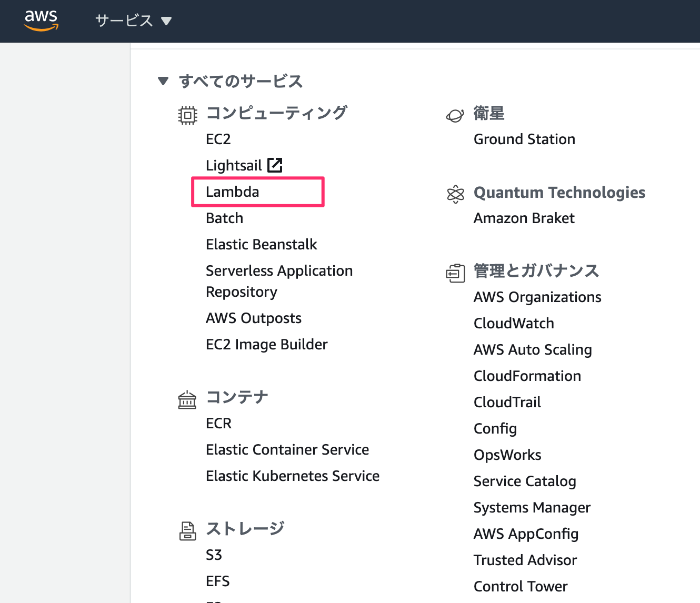700x603 pixels.
Task: Open Ground Station
Action: [525, 139]
